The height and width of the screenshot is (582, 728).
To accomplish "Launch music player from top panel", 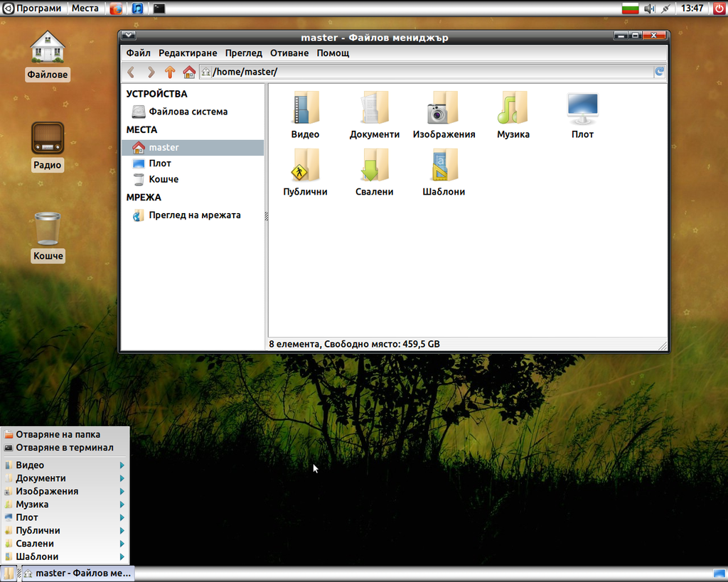I will click(137, 9).
